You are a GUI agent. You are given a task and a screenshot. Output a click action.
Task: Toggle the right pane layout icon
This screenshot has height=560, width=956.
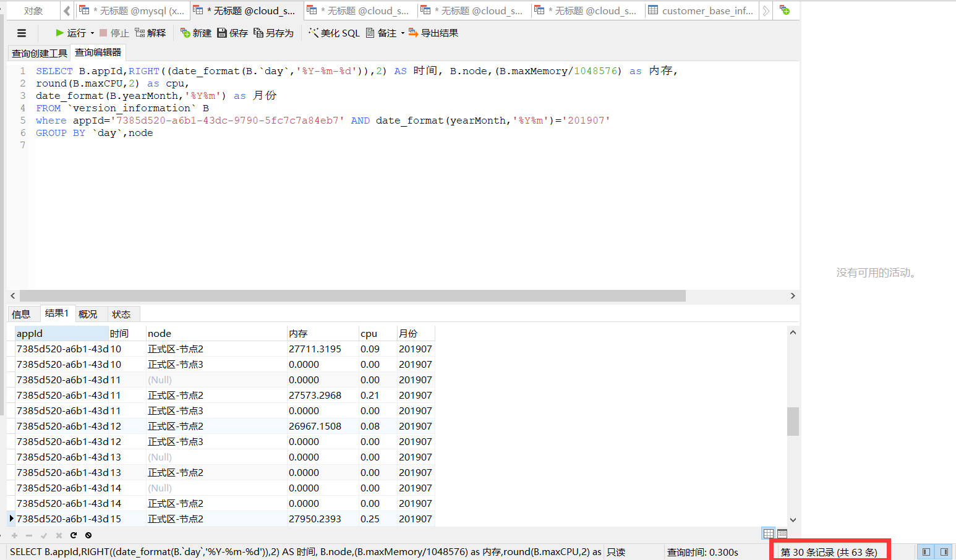click(x=944, y=552)
